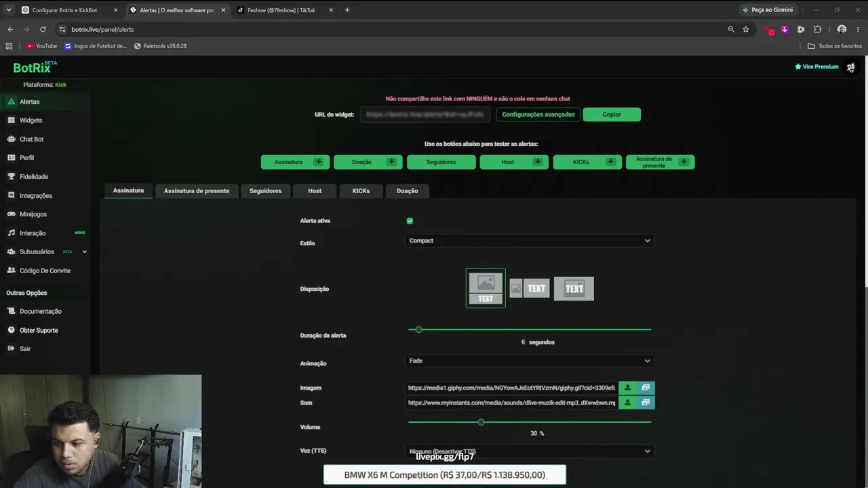
Task: Click the widget URL field
Action: (x=425, y=115)
